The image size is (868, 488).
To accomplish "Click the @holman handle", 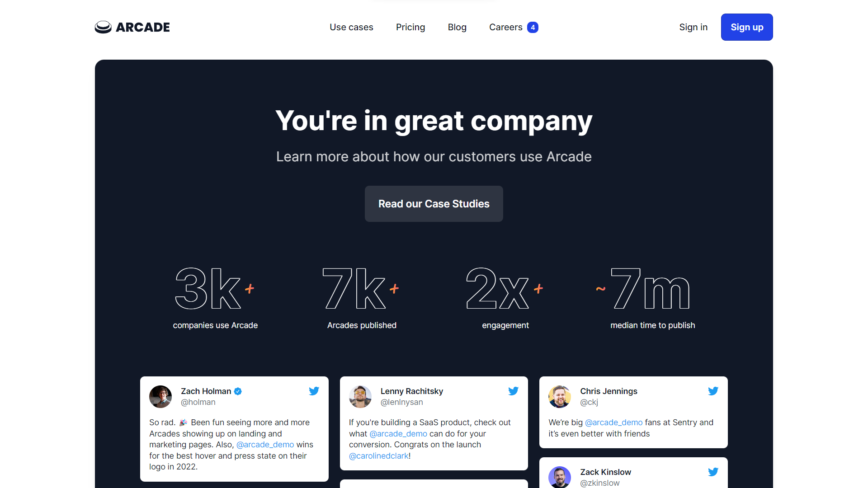I will point(198,402).
